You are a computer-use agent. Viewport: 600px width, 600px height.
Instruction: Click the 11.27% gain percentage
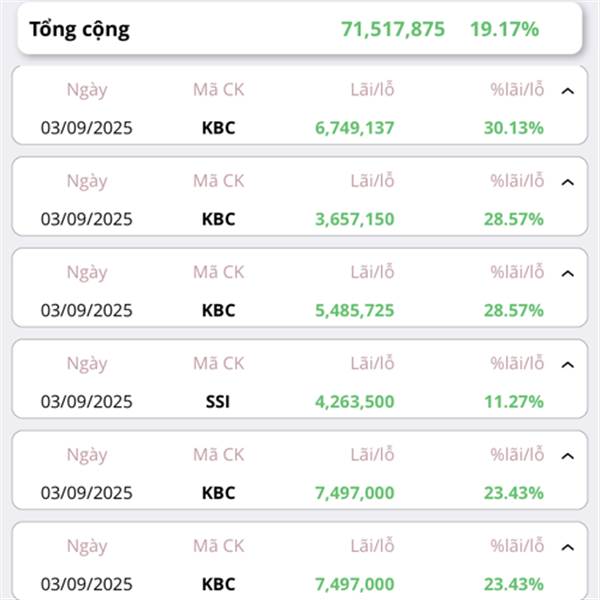[514, 402]
